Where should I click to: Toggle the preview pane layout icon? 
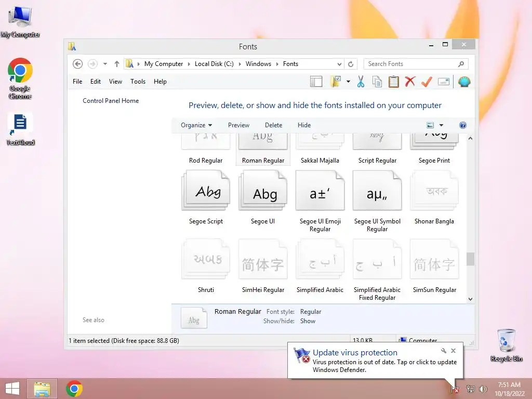[316, 82]
